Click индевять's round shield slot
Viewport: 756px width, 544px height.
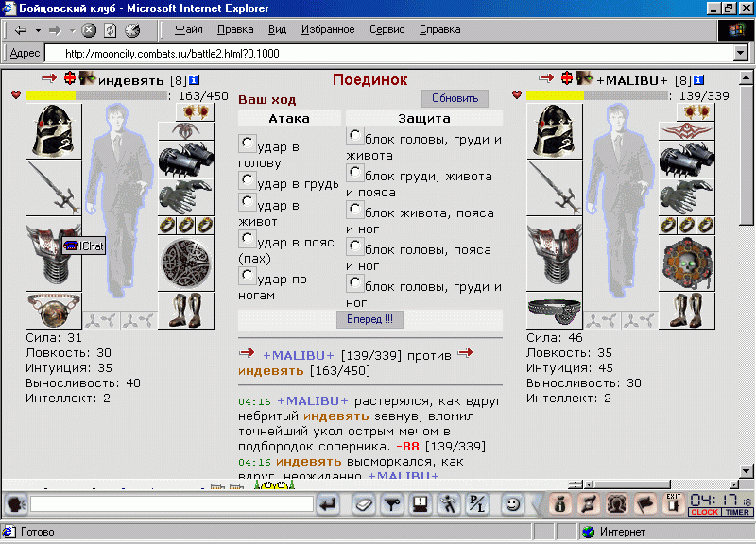[x=186, y=263]
